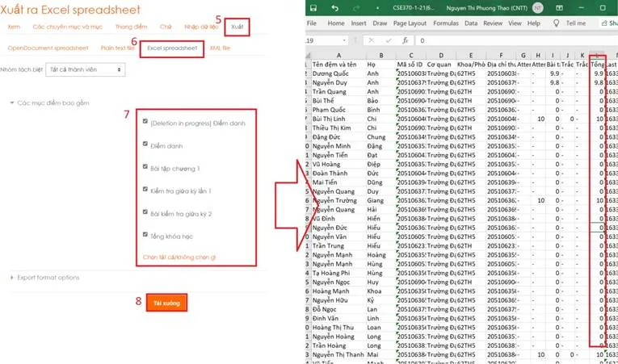Collapse the Các mục điểm bao gồm section
The width and height of the screenshot is (618, 364).
(x=50, y=103)
